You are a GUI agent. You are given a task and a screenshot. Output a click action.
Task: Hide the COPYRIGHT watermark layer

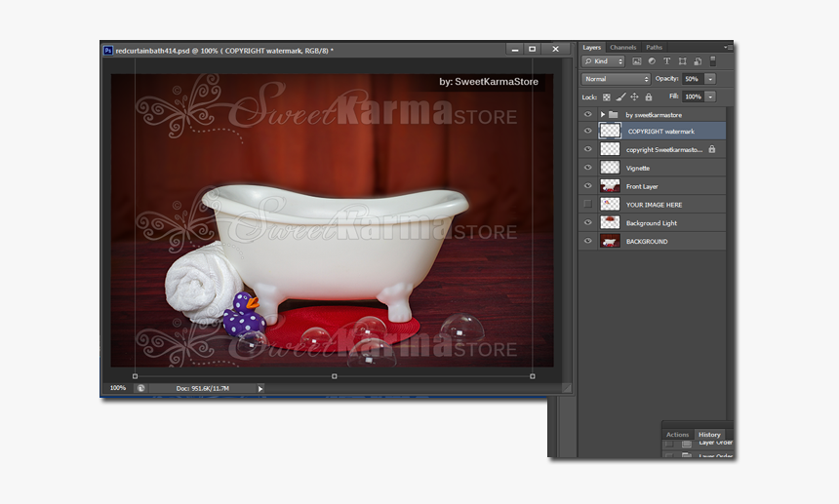click(x=587, y=131)
